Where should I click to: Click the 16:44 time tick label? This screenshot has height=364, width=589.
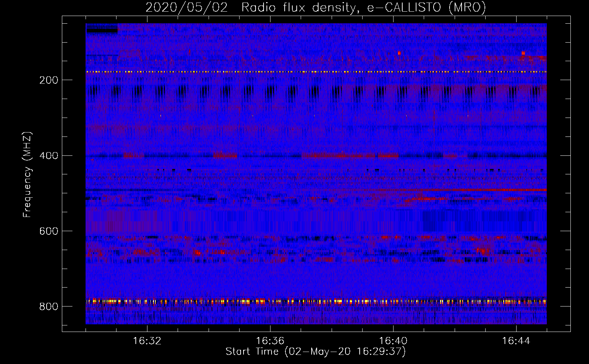tap(516, 341)
